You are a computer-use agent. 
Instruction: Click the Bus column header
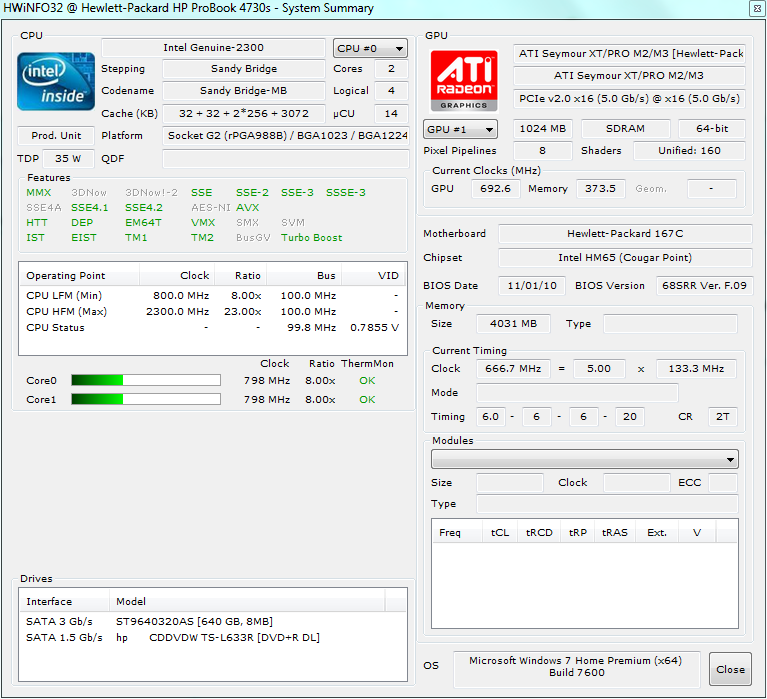click(303, 275)
